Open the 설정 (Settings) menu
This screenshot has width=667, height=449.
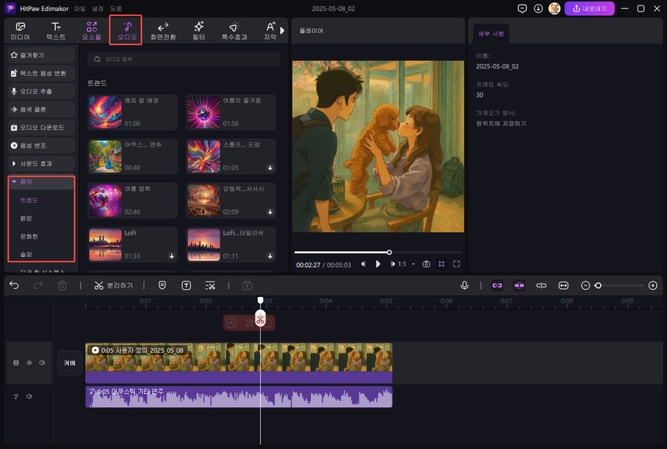point(98,9)
